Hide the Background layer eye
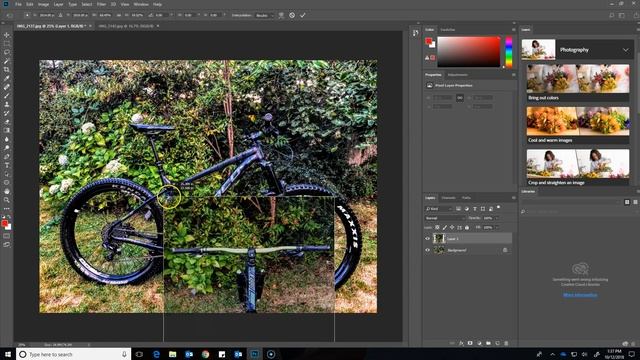 pos(427,250)
